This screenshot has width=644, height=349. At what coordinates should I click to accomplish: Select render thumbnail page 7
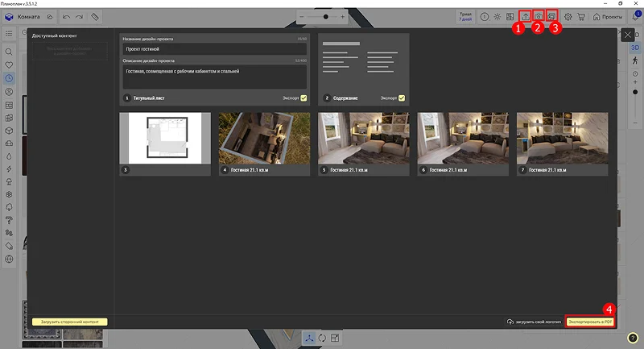[x=562, y=144]
